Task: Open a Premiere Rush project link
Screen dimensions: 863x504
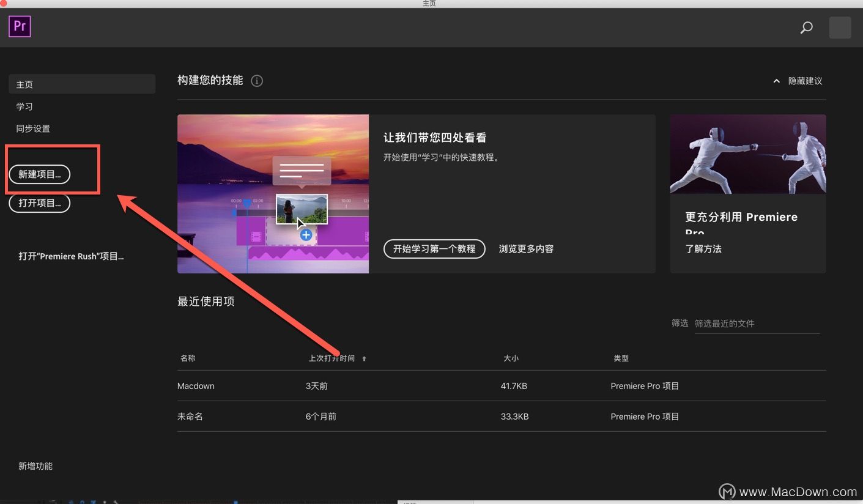Action: pos(71,256)
